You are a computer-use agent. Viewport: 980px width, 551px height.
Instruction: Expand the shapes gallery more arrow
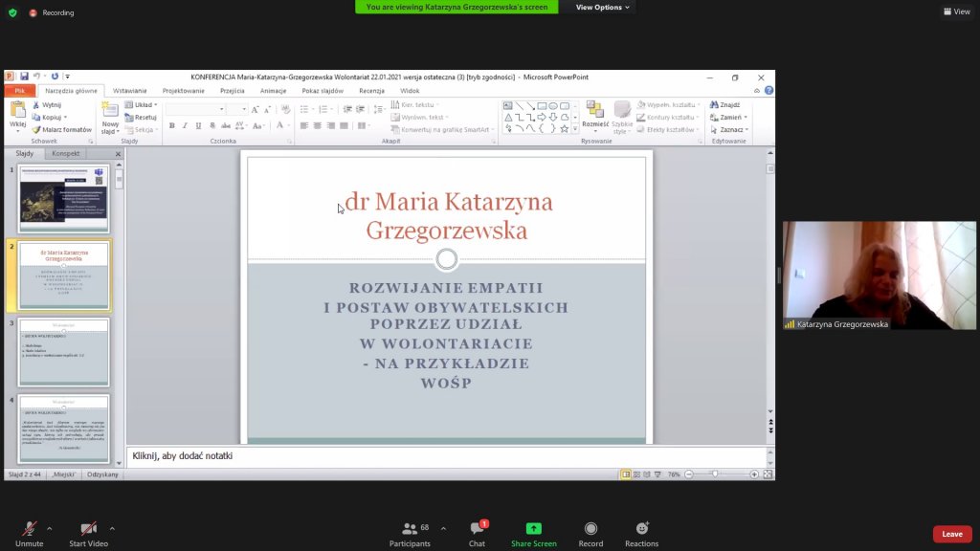tap(575, 128)
